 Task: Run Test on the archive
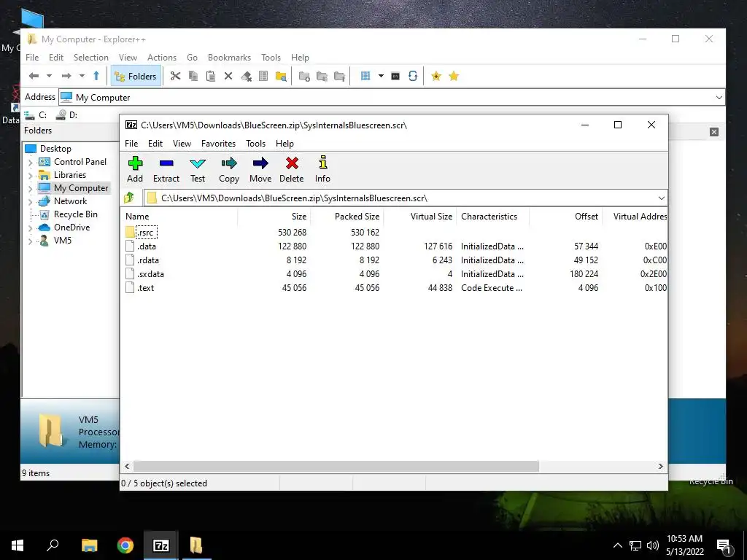197,169
